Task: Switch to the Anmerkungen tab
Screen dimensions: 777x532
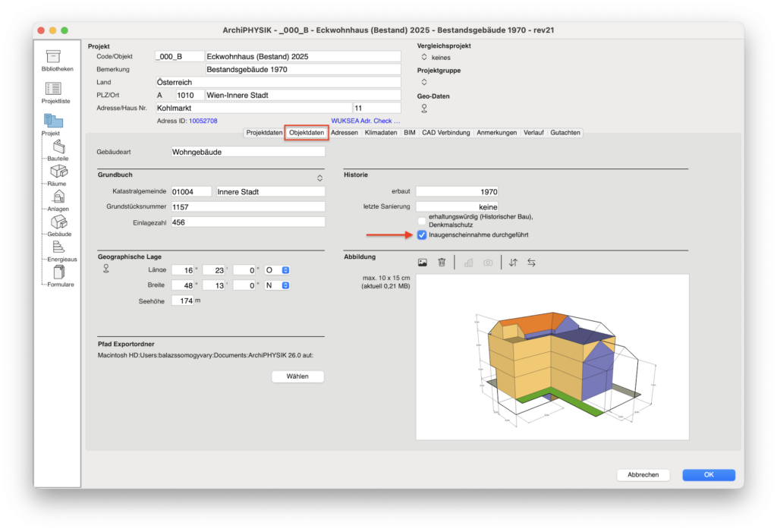Action: pyautogui.click(x=496, y=133)
